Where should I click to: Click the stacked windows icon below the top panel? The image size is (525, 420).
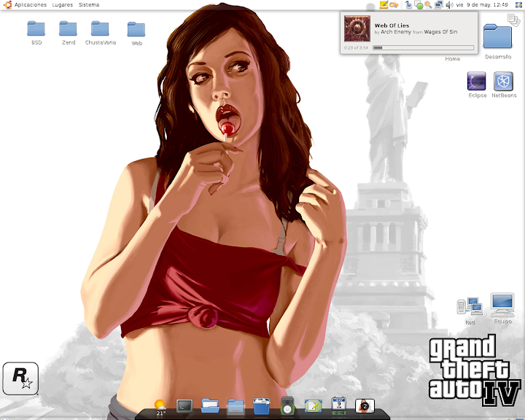(513, 20)
